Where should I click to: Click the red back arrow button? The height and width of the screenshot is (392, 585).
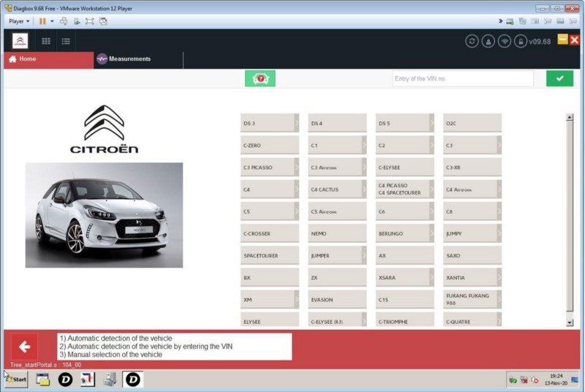tap(24, 347)
